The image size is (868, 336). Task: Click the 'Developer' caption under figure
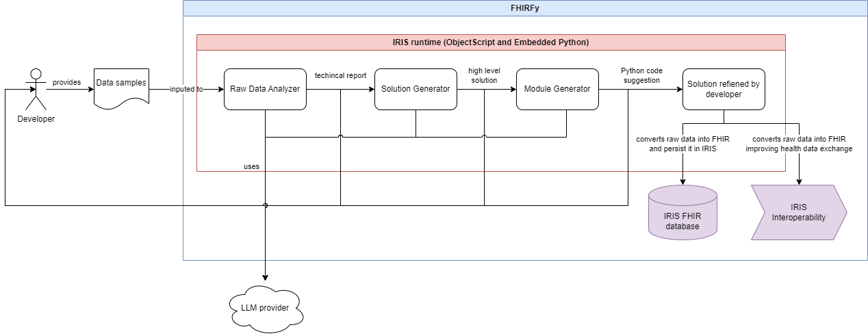(x=36, y=119)
